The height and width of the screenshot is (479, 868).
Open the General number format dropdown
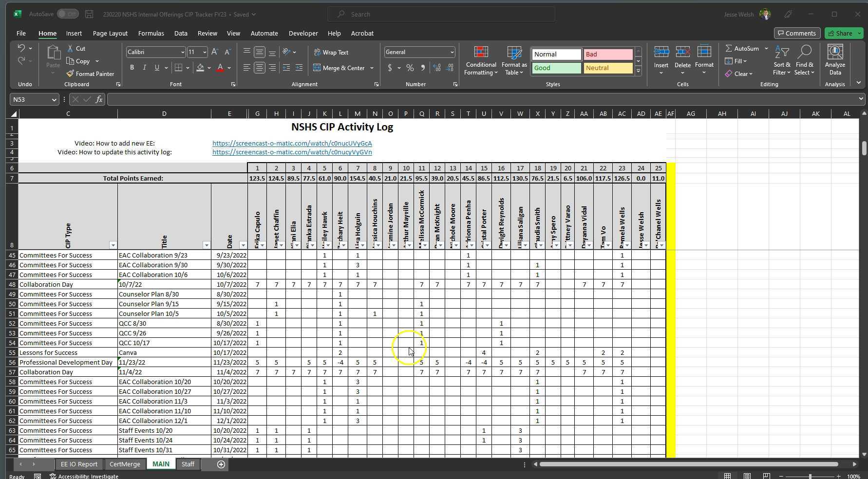(452, 52)
